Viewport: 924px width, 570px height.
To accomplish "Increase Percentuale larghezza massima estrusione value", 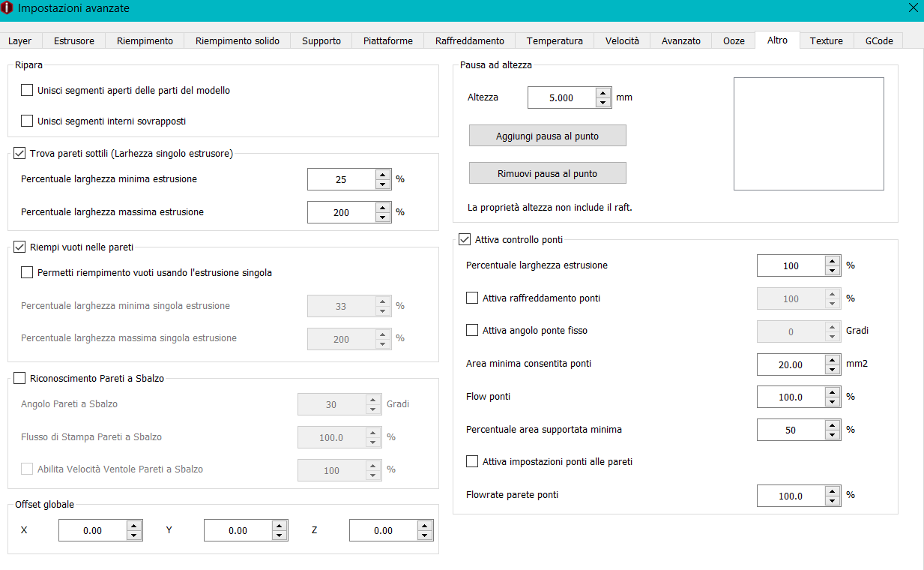I will (x=382, y=207).
